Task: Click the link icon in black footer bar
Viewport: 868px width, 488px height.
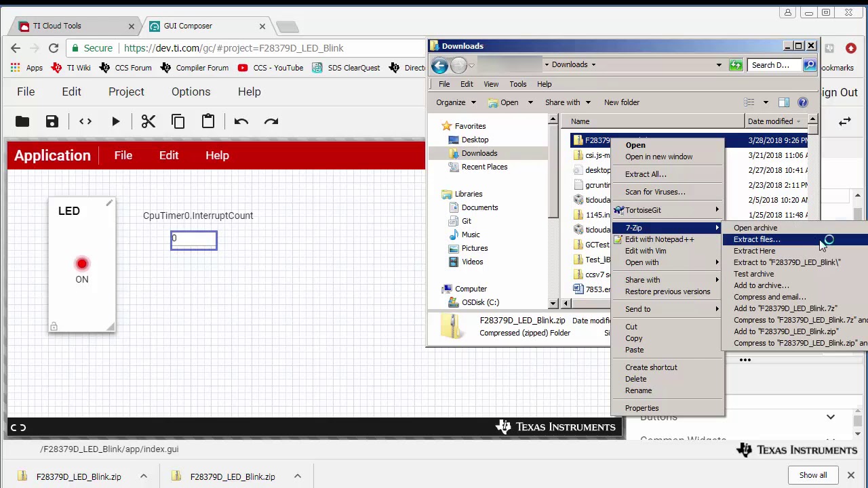Action: pos(18,427)
